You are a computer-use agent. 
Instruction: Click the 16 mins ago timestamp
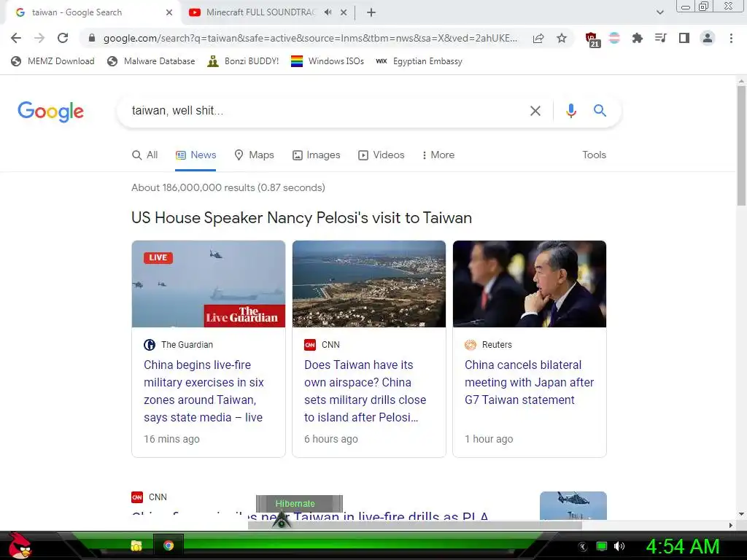pyautogui.click(x=171, y=439)
